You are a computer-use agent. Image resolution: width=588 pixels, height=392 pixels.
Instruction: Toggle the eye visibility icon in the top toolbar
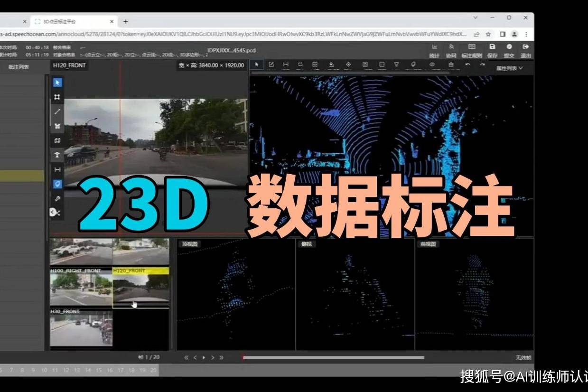432,64
